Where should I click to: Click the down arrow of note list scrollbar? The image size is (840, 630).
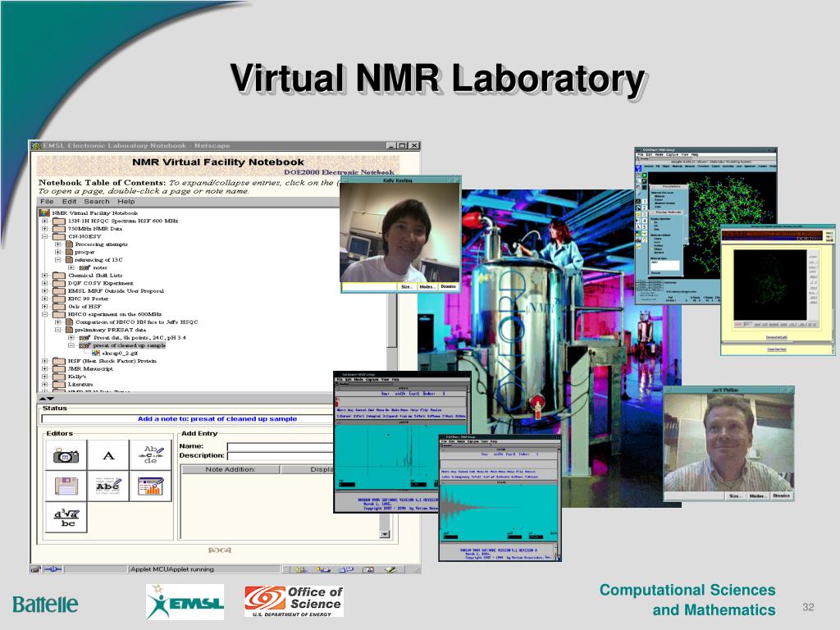coord(384,534)
